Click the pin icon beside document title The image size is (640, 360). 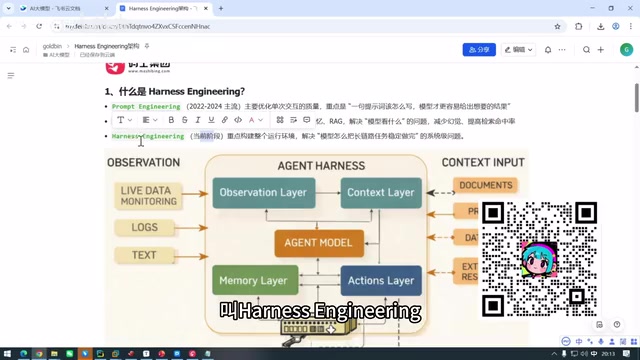coord(147,46)
